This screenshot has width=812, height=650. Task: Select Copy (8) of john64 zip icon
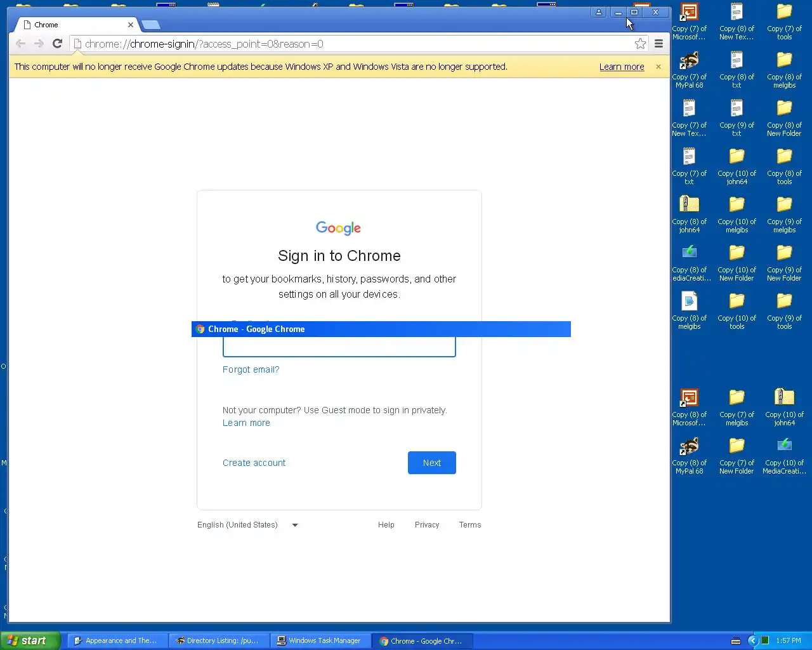(689, 215)
